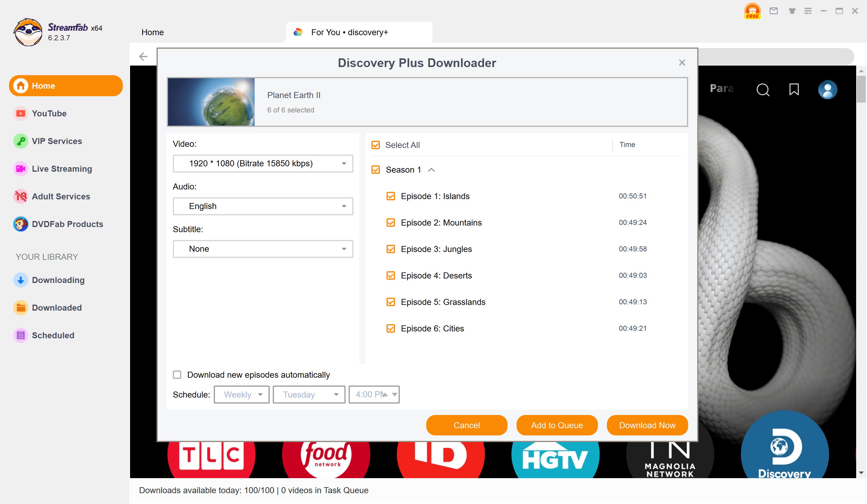The height and width of the screenshot is (504, 867).
Task: Open the YouTube sidebar icon
Action: point(21,113)
